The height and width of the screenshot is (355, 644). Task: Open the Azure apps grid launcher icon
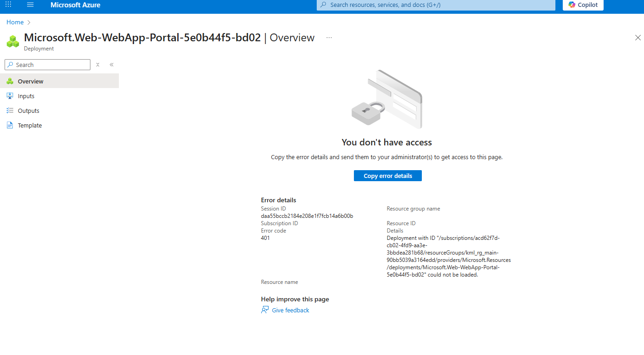pos(8,5)
